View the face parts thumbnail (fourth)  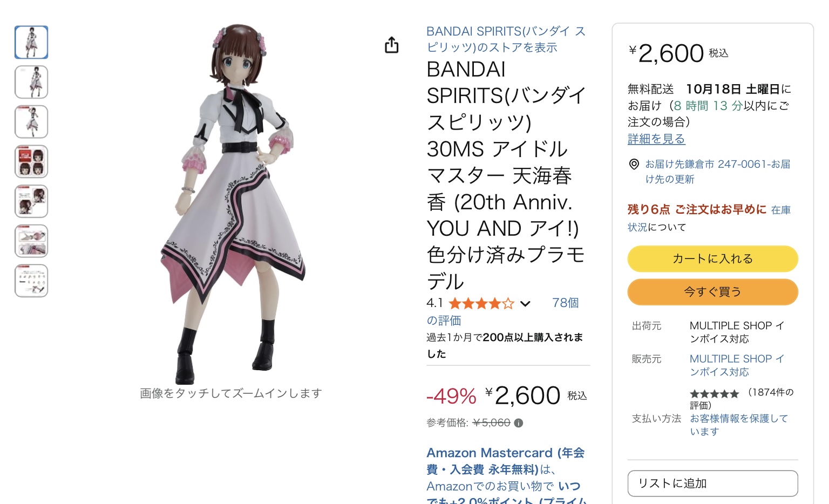(x=31, y=161)
